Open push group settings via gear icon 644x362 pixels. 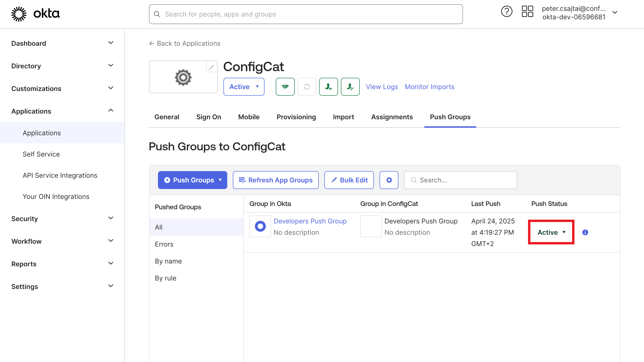[388, 180]
